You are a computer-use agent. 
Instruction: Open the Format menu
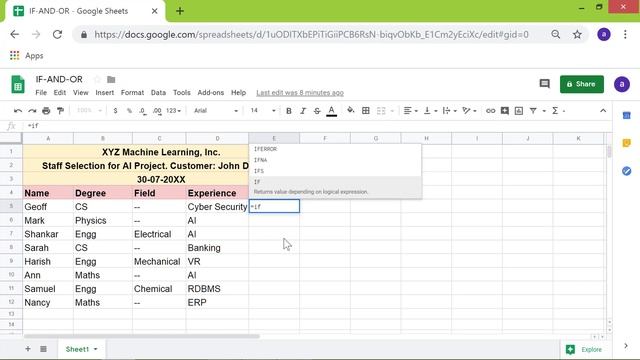coord(132,93)
